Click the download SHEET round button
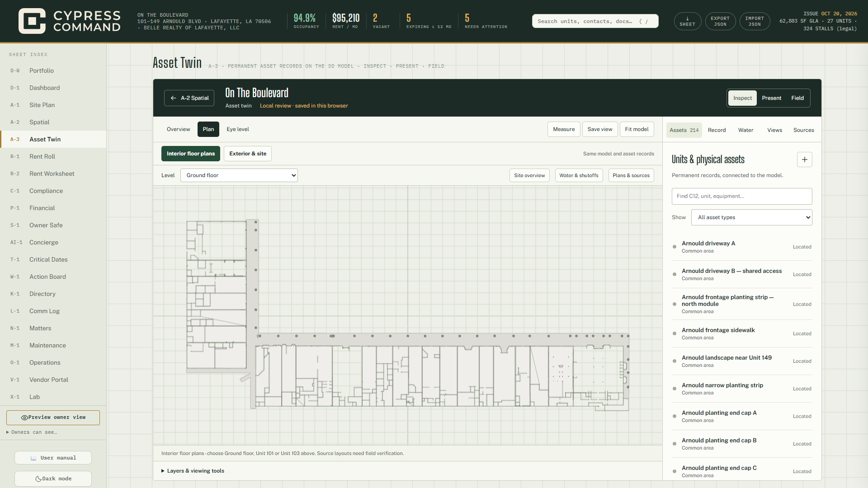 click(687, 21)
